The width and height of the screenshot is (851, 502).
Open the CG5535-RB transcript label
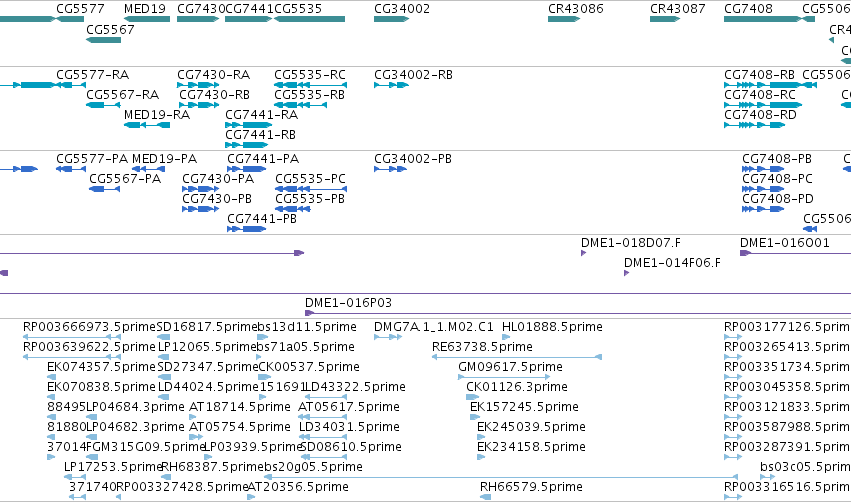309,95
